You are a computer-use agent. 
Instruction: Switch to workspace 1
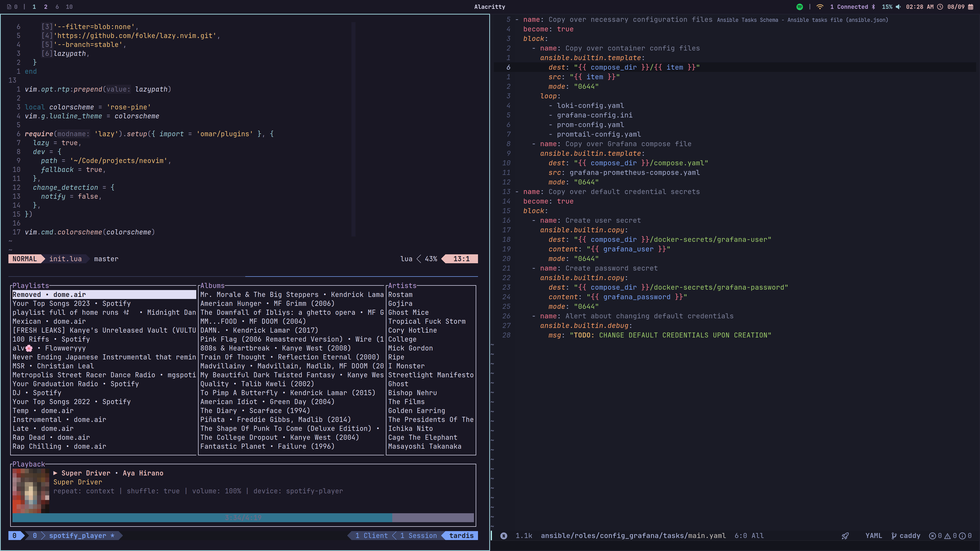tap(34, 7)
